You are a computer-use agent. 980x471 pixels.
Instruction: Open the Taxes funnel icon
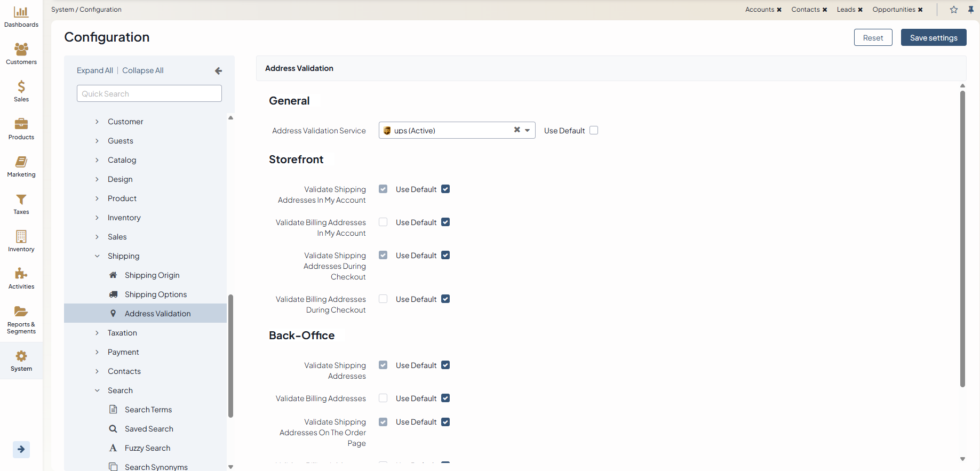tap(21, 199)
